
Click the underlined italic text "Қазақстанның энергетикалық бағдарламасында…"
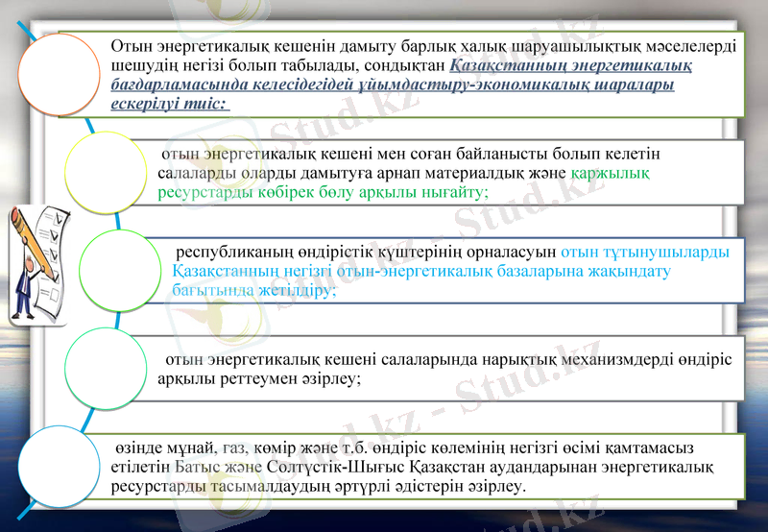401,85
